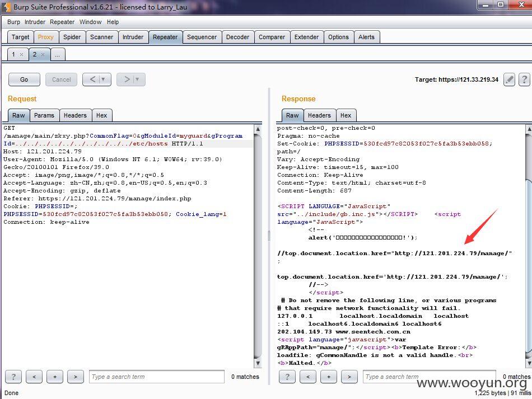Click the plus options button in request search
The image size is (532, 399).
coord(55,377)
